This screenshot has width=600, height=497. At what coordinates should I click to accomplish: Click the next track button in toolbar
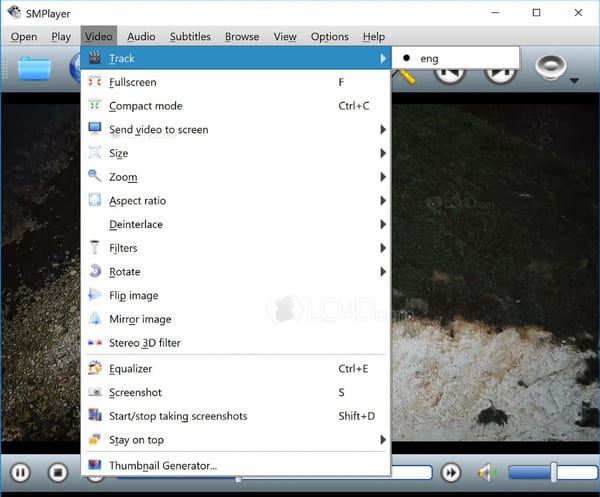coord(501,75)
